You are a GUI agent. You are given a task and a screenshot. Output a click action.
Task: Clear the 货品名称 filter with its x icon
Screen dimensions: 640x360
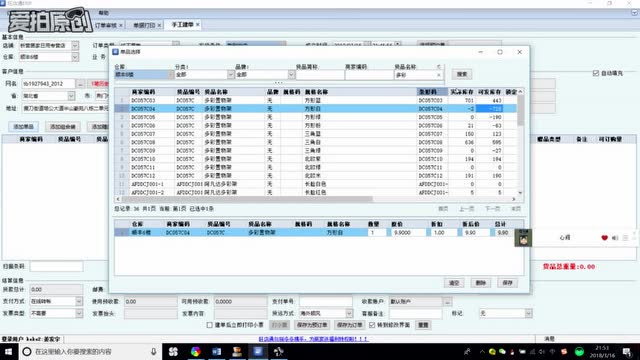pyautogui.click(x=439, y=75)
